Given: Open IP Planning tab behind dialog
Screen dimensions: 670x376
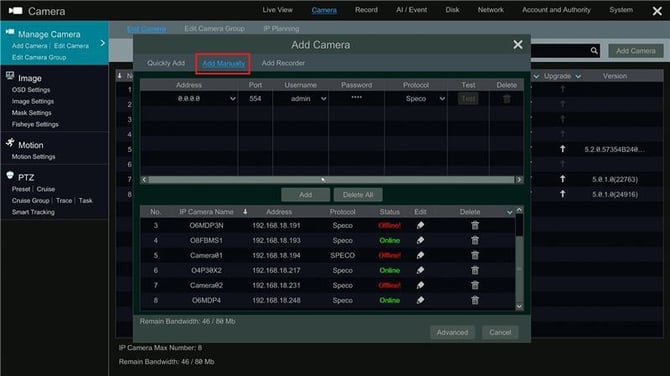Looking at the screenshot, I should [281, 29].
